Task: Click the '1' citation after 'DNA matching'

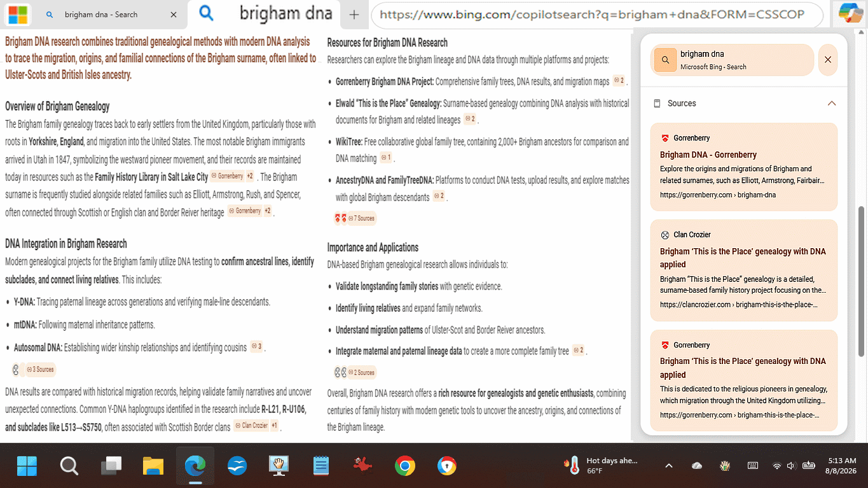Action: (x=386, y=158)
